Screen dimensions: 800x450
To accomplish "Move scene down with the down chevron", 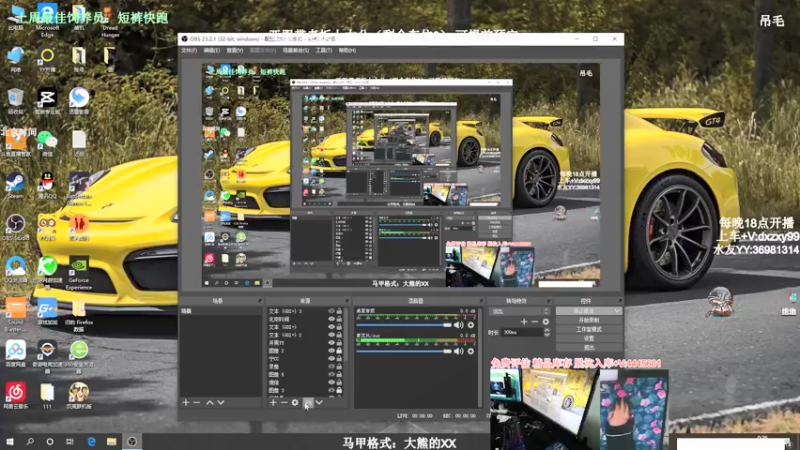I will click(220, 403).
